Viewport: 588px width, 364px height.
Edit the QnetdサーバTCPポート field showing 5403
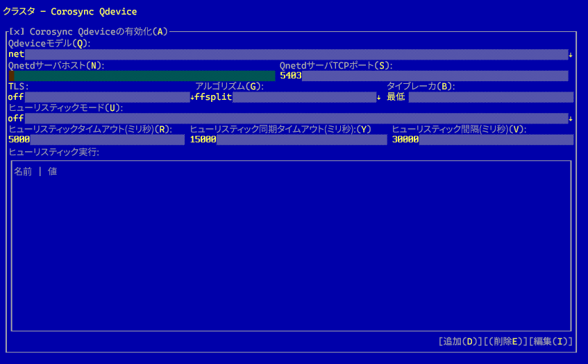click(424, 76)
